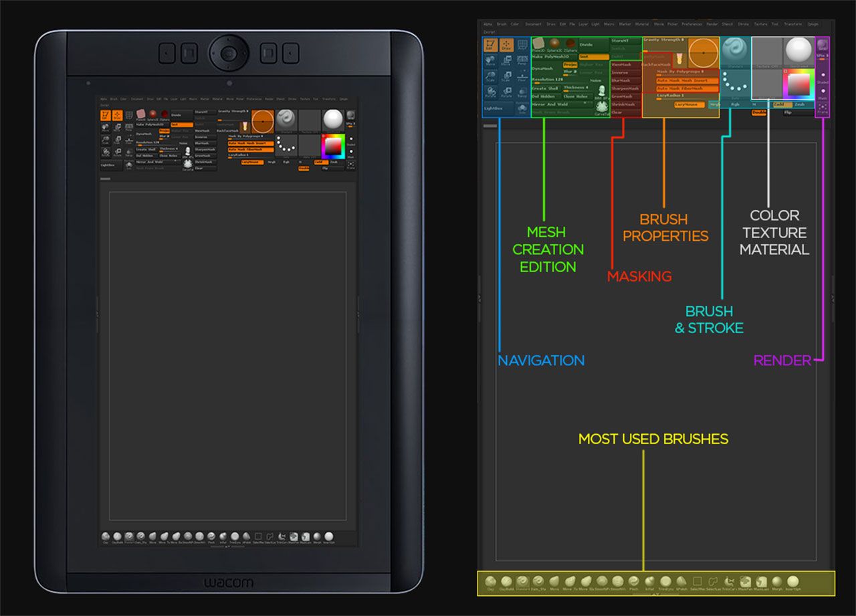Click the Flip field in annotated layout
This screenshot has width=856, height=616.
click(798, 112)
